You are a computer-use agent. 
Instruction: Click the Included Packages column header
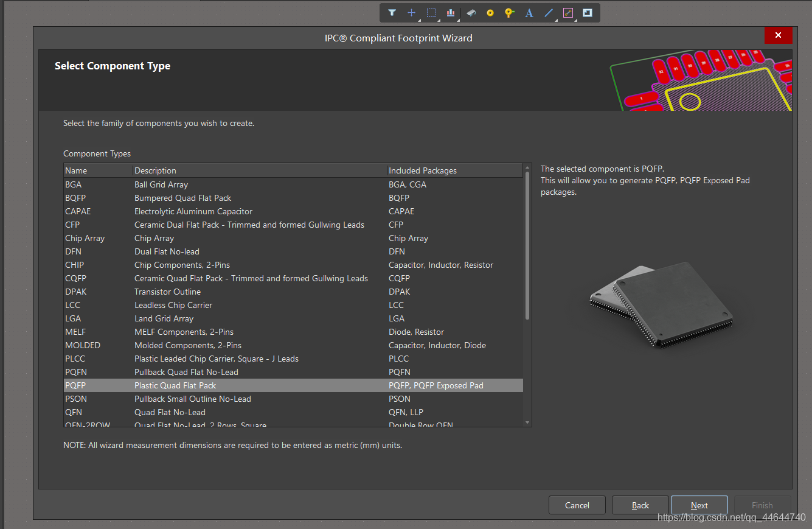click(x=454, y=170)
